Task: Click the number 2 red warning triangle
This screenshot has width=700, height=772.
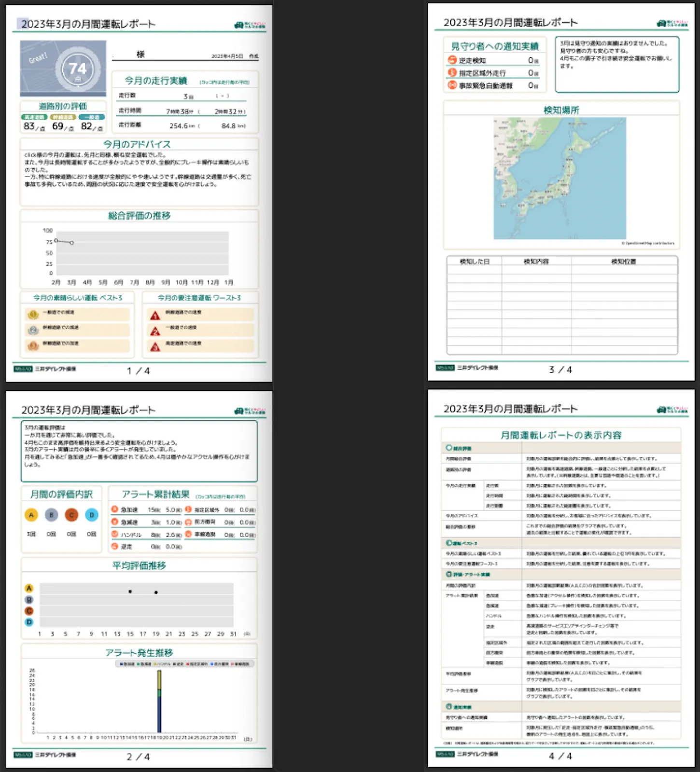Action: click(155, 331)
